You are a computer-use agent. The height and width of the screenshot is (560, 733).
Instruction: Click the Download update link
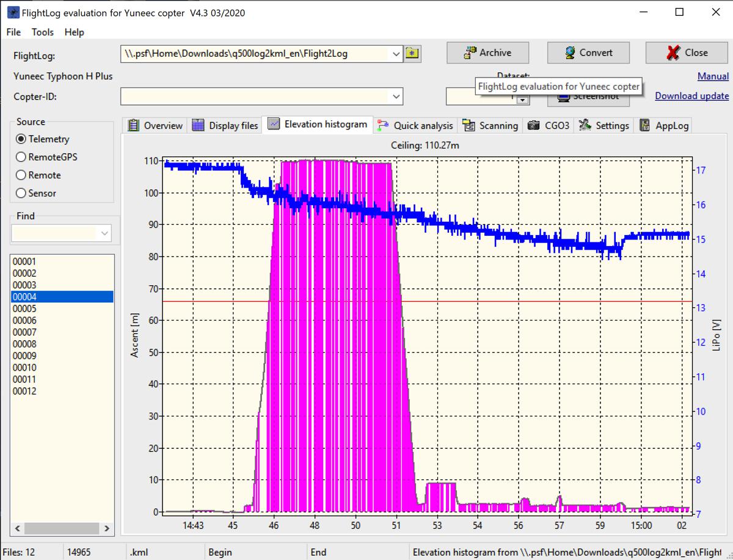click(691, 96)
